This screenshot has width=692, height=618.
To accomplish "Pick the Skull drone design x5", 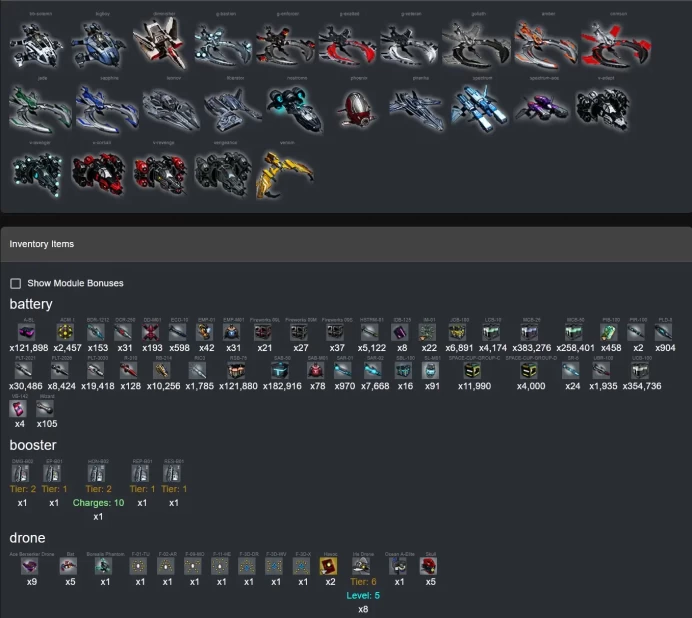I will (x=429, y=566).
